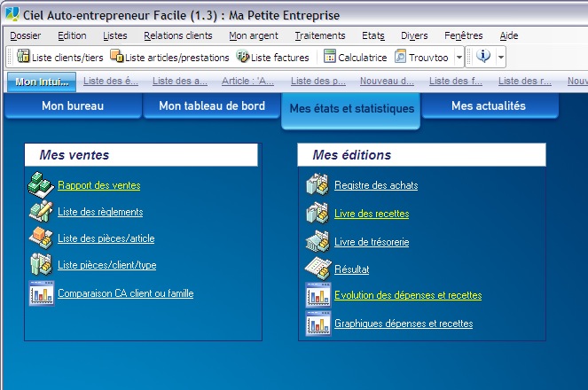Image resolution: width=588 pixels, height=390 pixels.
Task: Switch to the 'Article : 'A...' window tab
Action: 247,81
